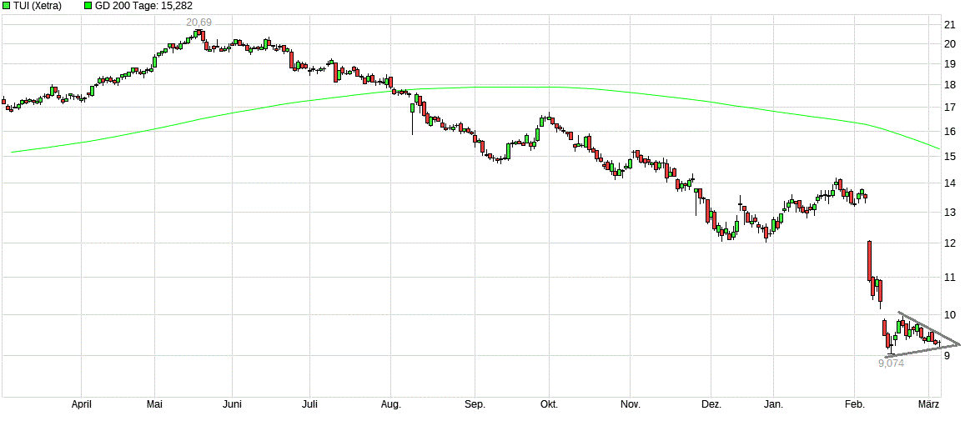Click the 17 price axis value

949,108
